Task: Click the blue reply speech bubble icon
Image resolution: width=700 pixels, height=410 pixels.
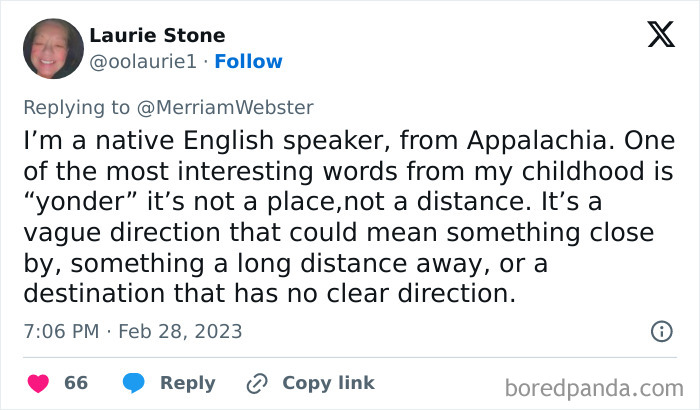Action: (136, 383)
